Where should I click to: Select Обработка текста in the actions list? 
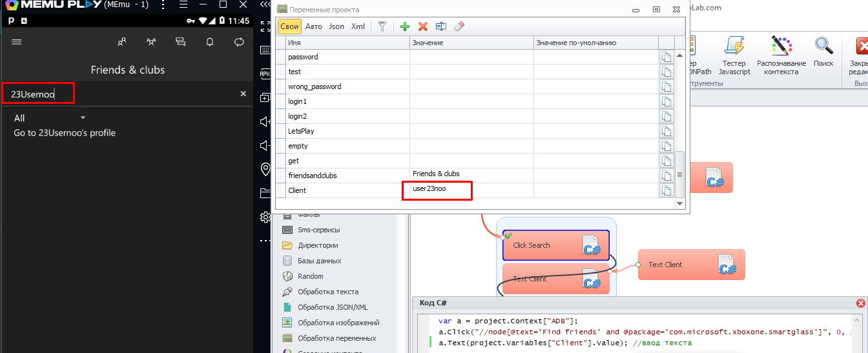327,292
